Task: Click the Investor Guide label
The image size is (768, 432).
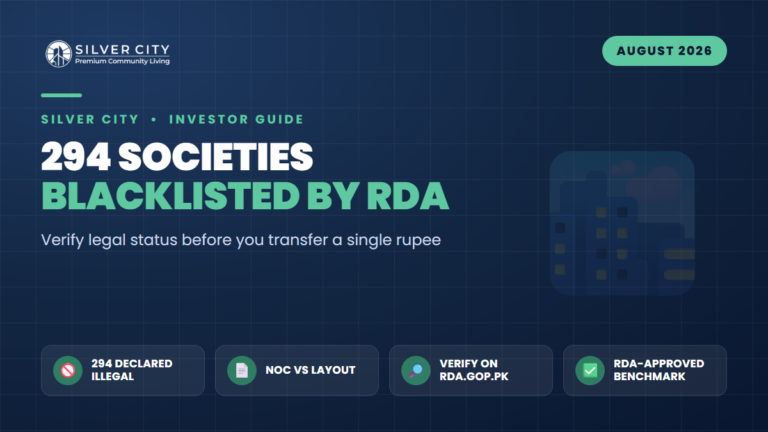Action: point(236,120)
